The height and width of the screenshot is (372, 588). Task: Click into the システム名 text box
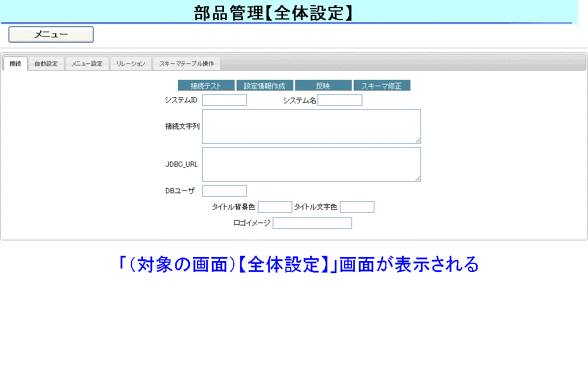[x=340, y=100]
